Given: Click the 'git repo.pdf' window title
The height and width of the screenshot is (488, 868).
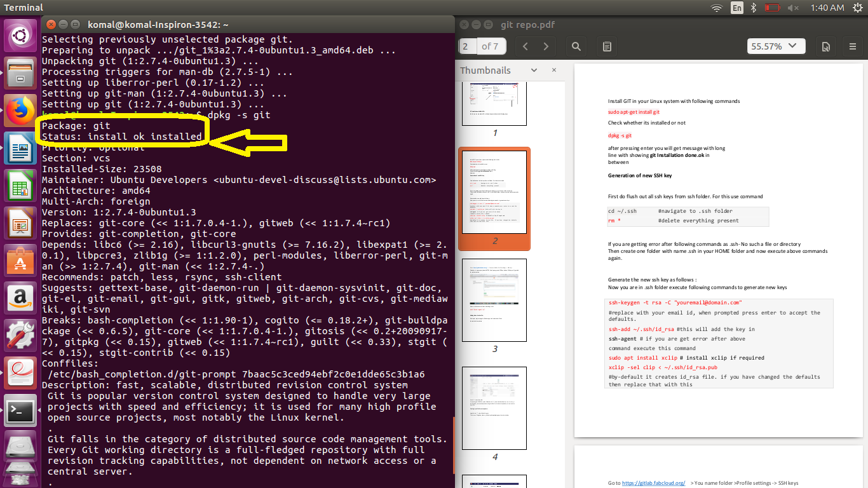Looking at the screenshot, I should click(527, 25).
